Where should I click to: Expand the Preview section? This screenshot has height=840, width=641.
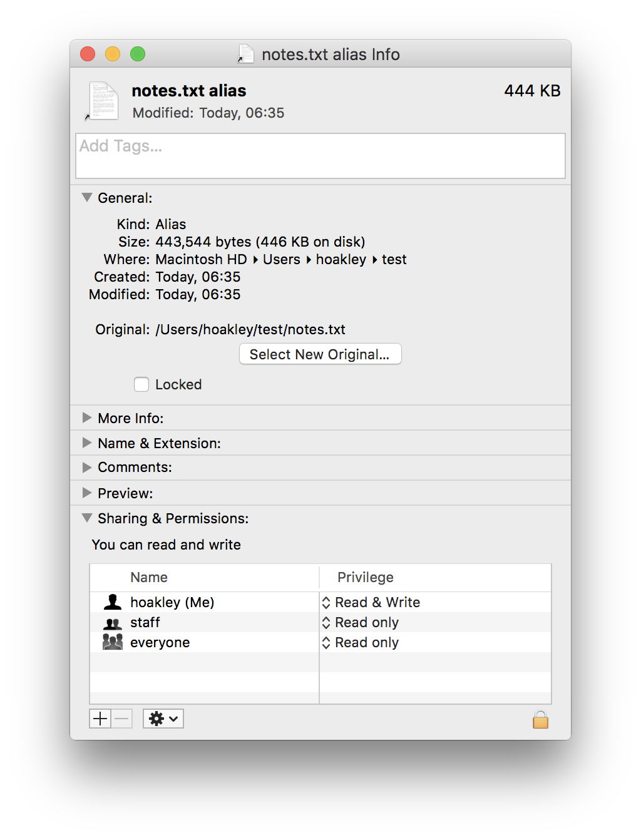(x=87, y=493)
